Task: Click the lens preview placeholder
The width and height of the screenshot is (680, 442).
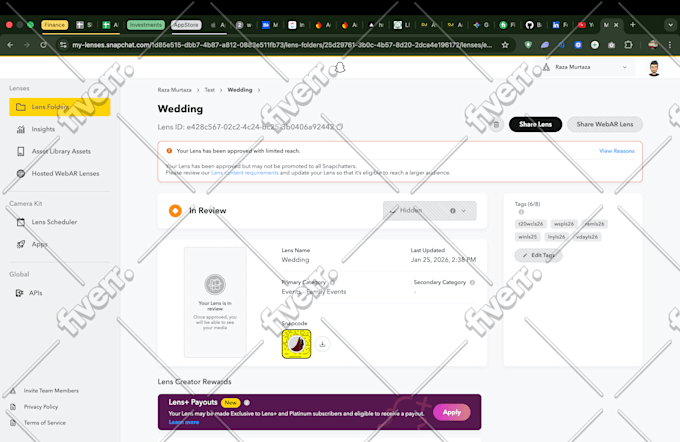Action: pos(215,302)
